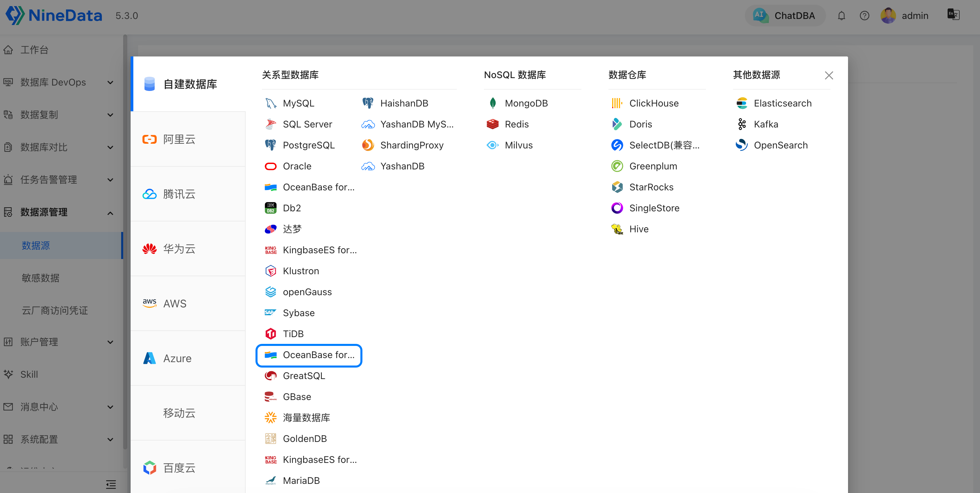Close the data source type dialog
This screenshot has height=493, width=980.
[829, 75]
